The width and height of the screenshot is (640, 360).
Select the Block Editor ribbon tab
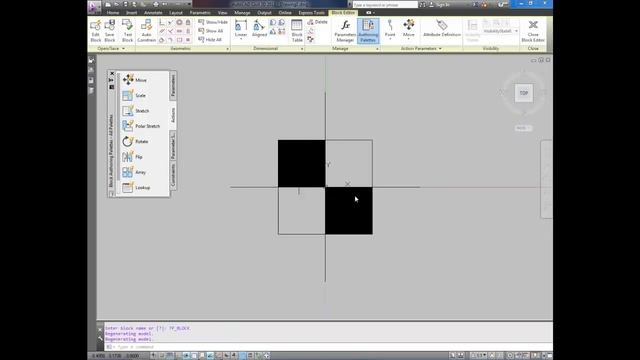click(x=343, y=13)
